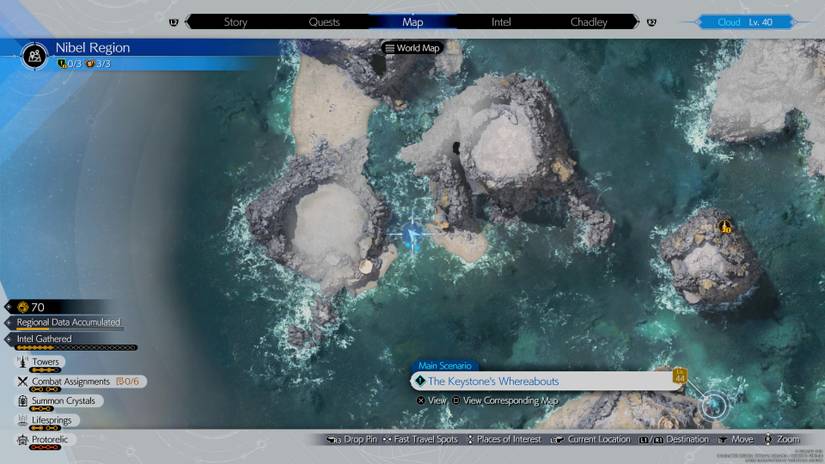Open the Quests tab
The width and height of the screenshot is (825, 464).
[x=324, y=22]
